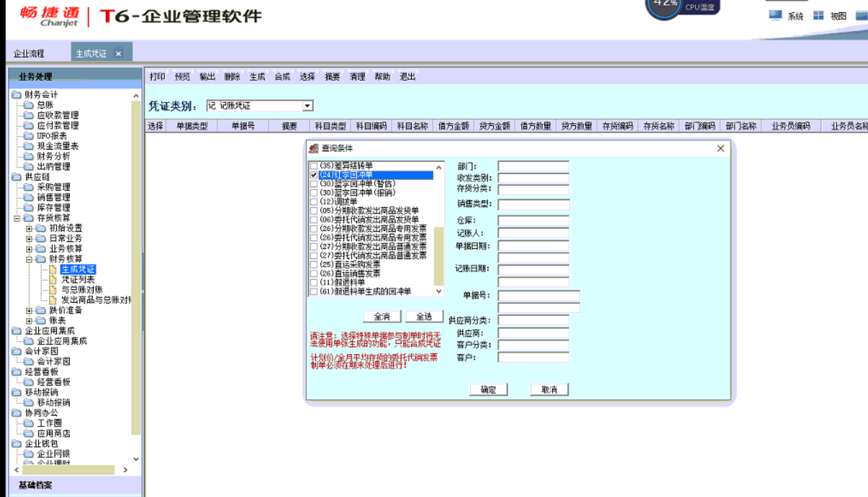The width and height of the screenshot is (868, 497).
Task: Expand the 日常业务 tree node
Action: pyautogui.click(x=29, y=239)
